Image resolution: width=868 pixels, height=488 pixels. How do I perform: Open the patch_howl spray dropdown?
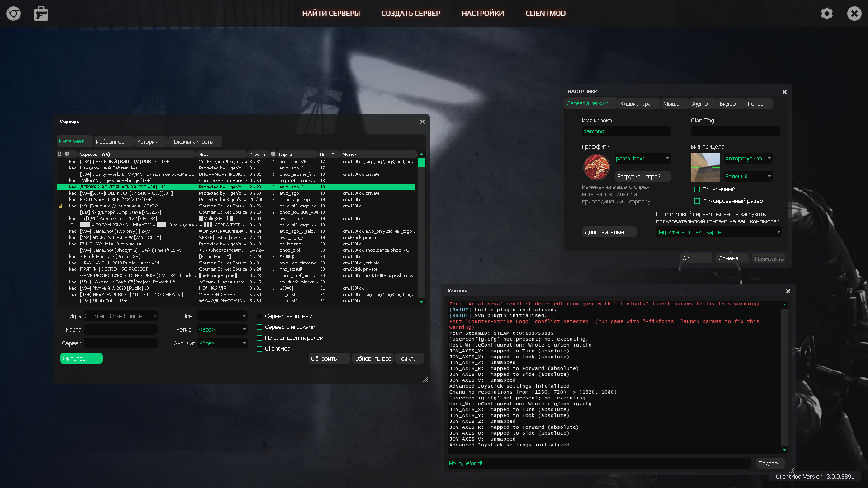tap(642, 158)
